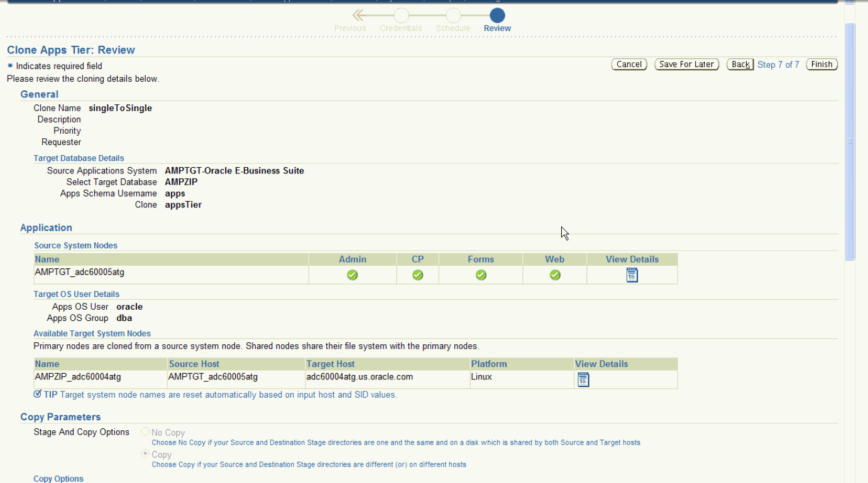Click the Credentials step circle
Screen dimensions: 868x483
click(401, 15)
